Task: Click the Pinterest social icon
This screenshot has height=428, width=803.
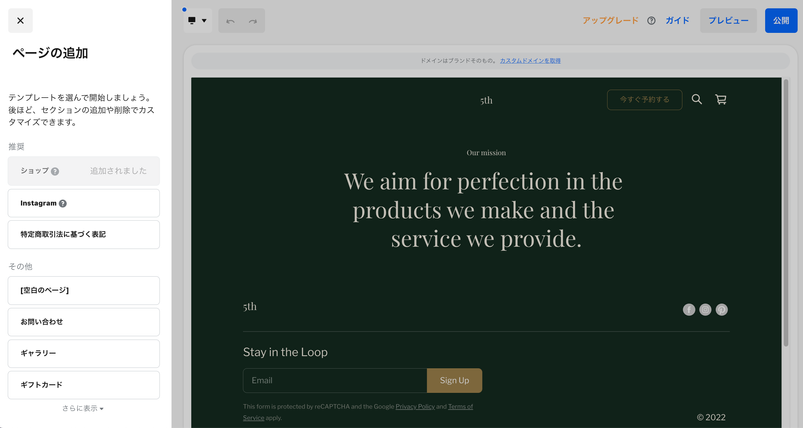Action: point(721,310)
